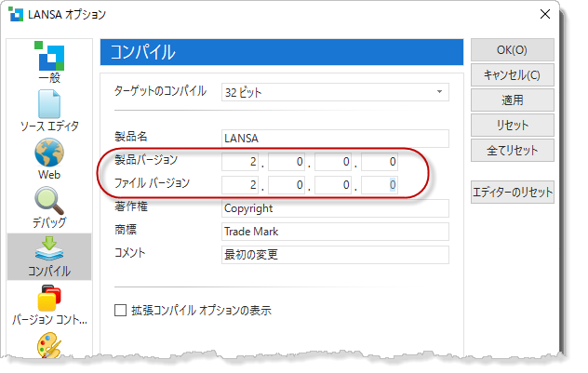Click the 著作権 label
The image size is (588, 373).
pyautogui.click(x=131, y=206)
